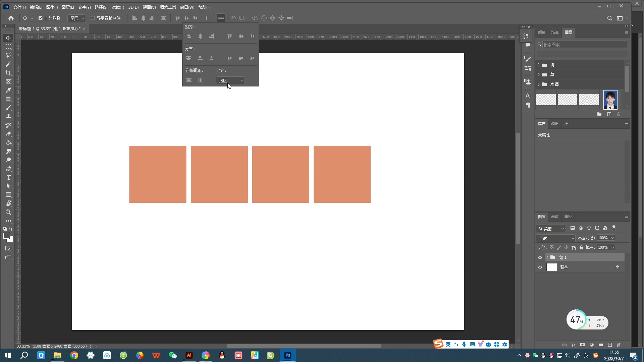Open the 滤镜 menu
This screenshot has width=644, height=362.
point(118,7)
